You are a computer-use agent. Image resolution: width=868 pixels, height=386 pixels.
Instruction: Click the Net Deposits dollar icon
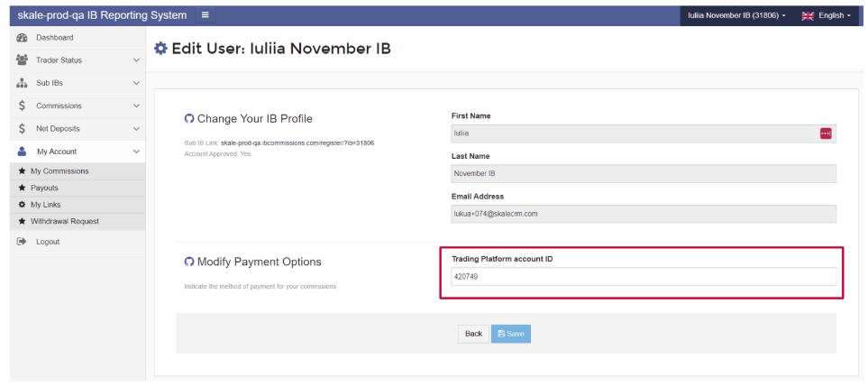(22, 129)
